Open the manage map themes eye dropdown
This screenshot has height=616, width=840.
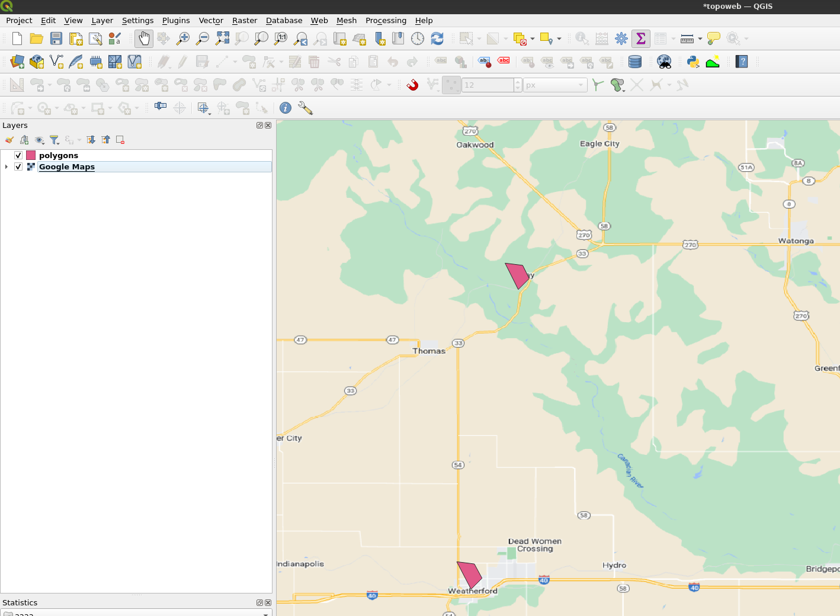pyautogui.click(x=40, y=140)
